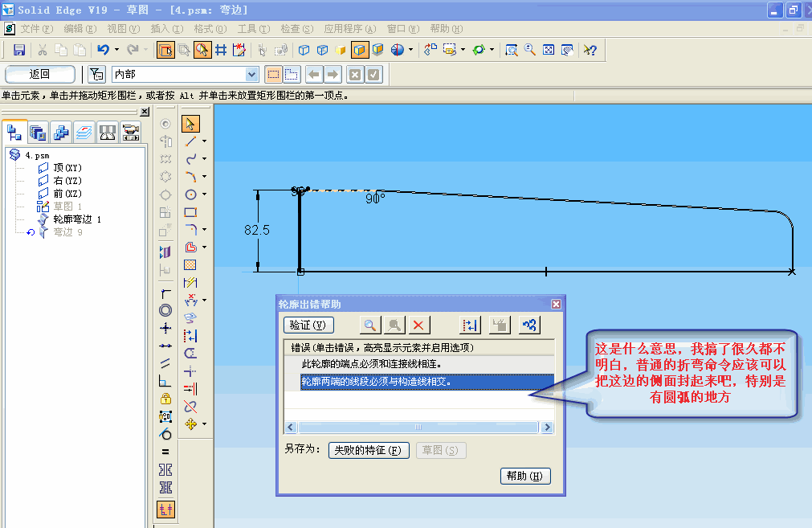Open the 工具(T) menu
The height and width of the screenshot is (528, 812).
point(254,29)
